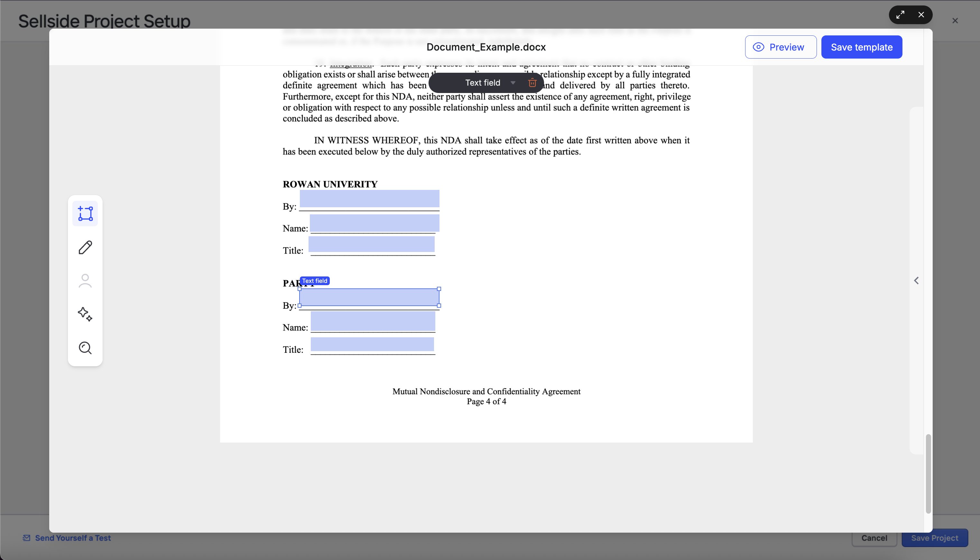Expand the editor to full screen
The width and height of the screenshot is (980, 560).
tap(900, 15)
